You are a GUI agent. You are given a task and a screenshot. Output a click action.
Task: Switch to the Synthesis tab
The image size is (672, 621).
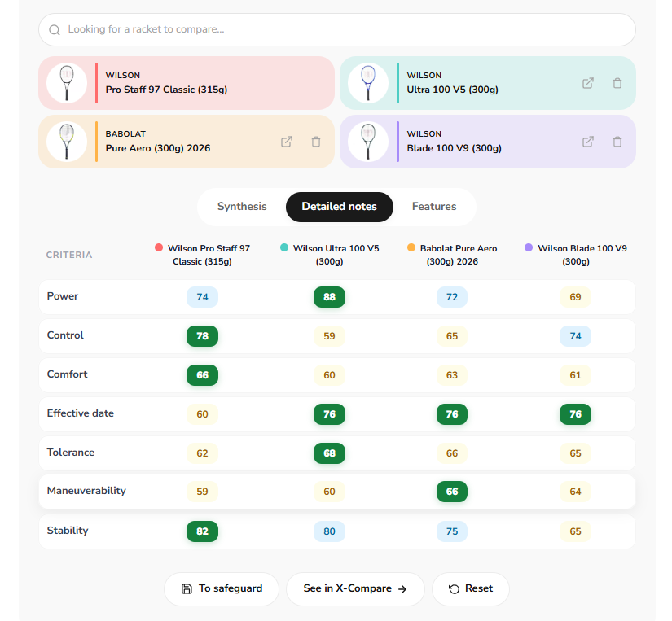pyautogui.click(x=242, y=207)
